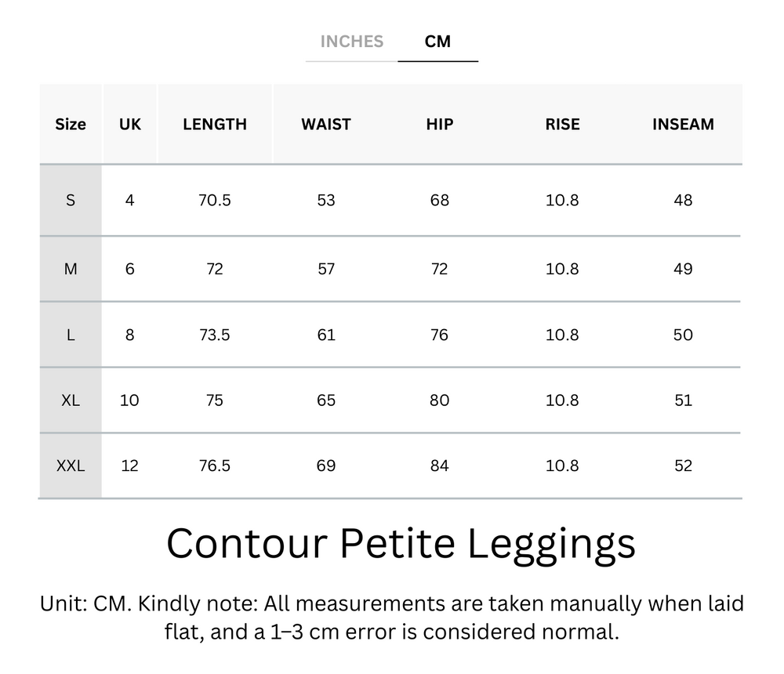
Task: Click the WAIST column header
Action: 325,124
